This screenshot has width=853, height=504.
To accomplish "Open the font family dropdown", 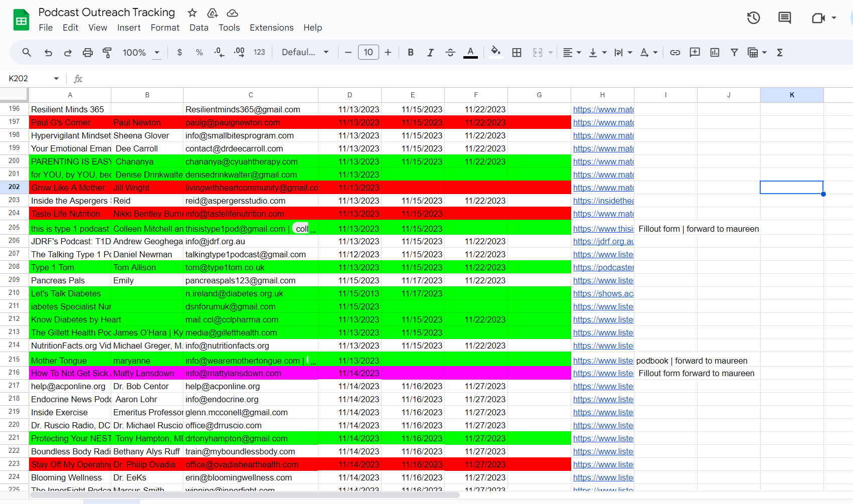I will click(x=305, y=52).
